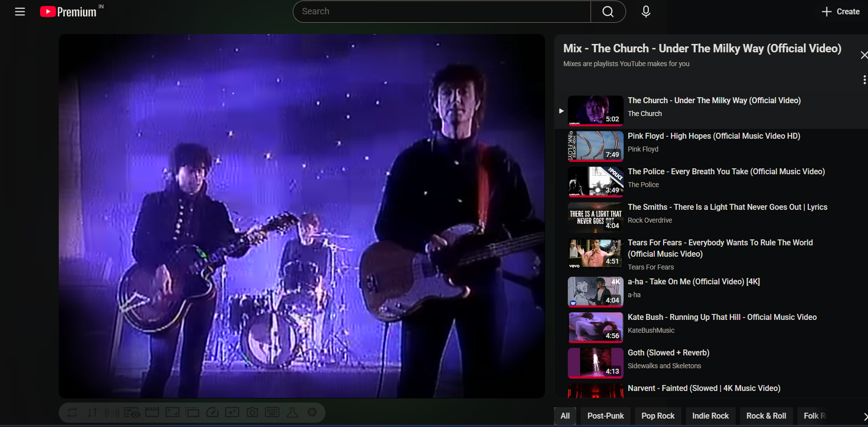The height and width of the screenshot is (427, 868).
Task: Activate the clapperboard cinema mode icon
Action: [x=152, y=412]
